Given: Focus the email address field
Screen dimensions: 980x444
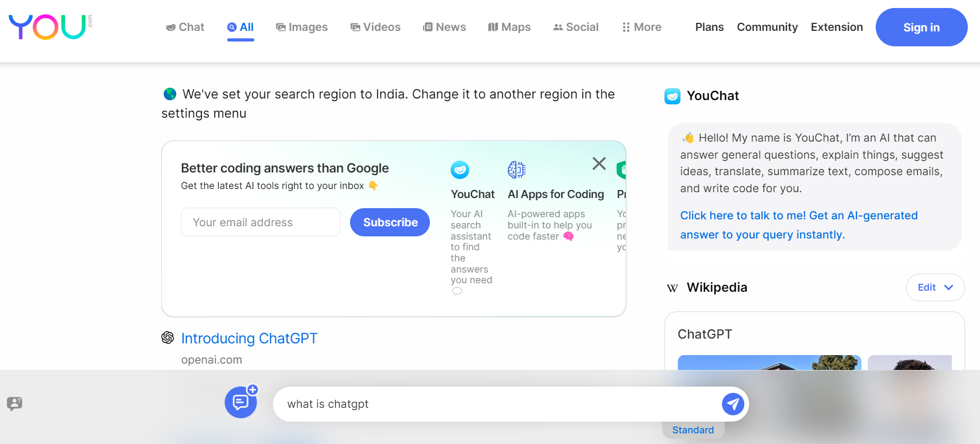Looking at the screenshot, I should 261,222.
